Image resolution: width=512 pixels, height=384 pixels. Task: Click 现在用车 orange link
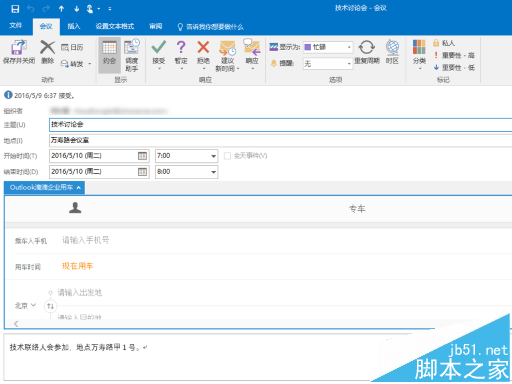click(x=77, y=266)
